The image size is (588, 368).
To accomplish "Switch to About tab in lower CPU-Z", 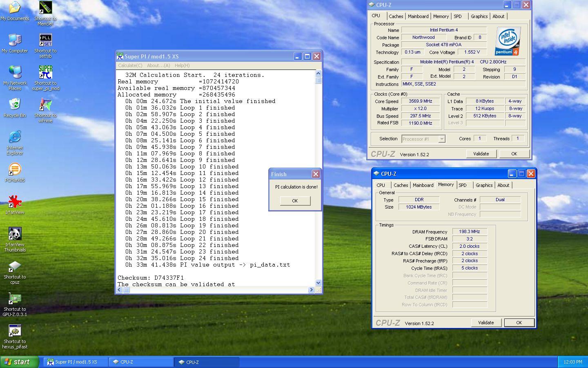I will point(503,185).
